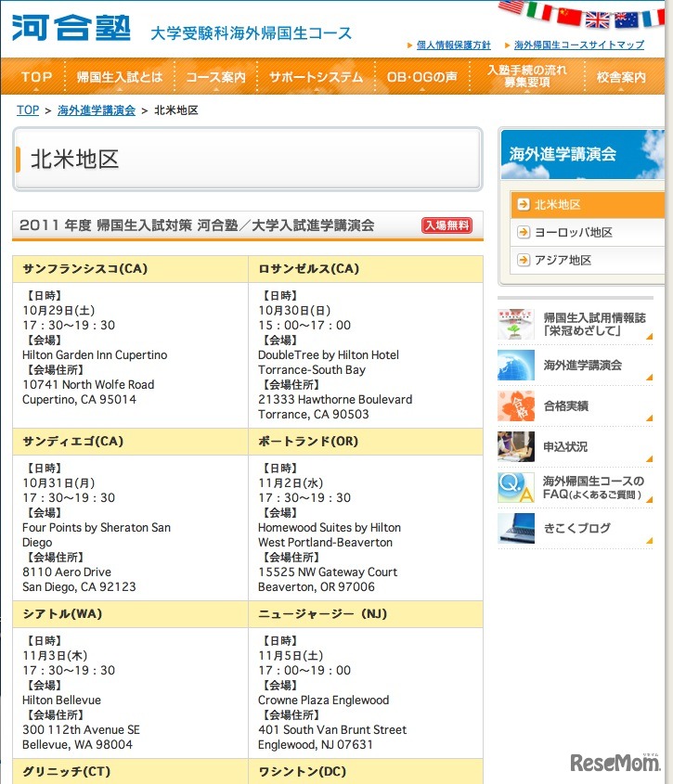Click the arrow bullet before 海外帰国生コースサイトマップ
Image resolution: width=673 pixels, height=784 pixels.
point(508,45)
